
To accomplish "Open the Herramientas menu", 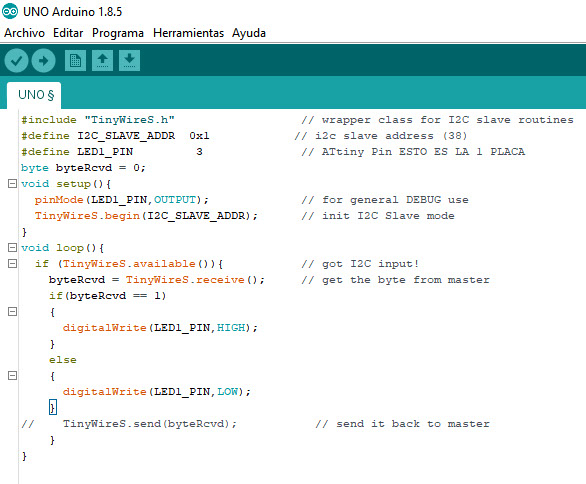I will coord(188,33).
